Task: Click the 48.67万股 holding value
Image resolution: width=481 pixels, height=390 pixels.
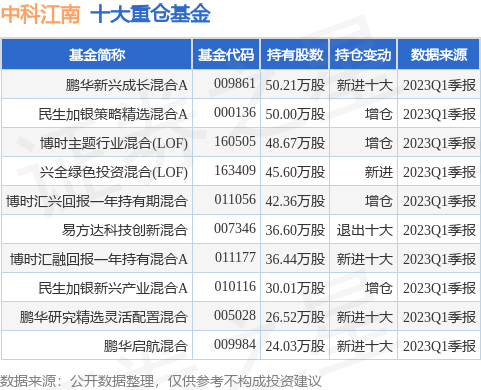Action: [295, 143]
